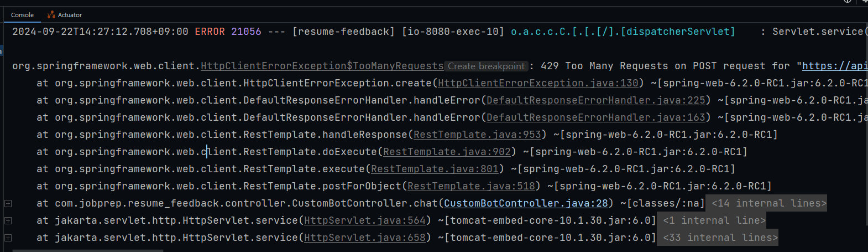
Task: Jump to RestTemplate.java:902 source
Action: [x=447, y=152]
